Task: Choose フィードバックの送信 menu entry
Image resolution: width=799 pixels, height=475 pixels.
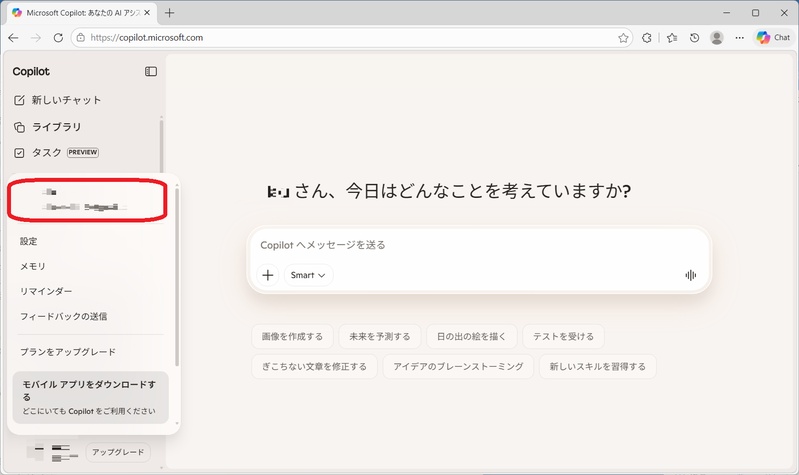Action: click(64, 316)
